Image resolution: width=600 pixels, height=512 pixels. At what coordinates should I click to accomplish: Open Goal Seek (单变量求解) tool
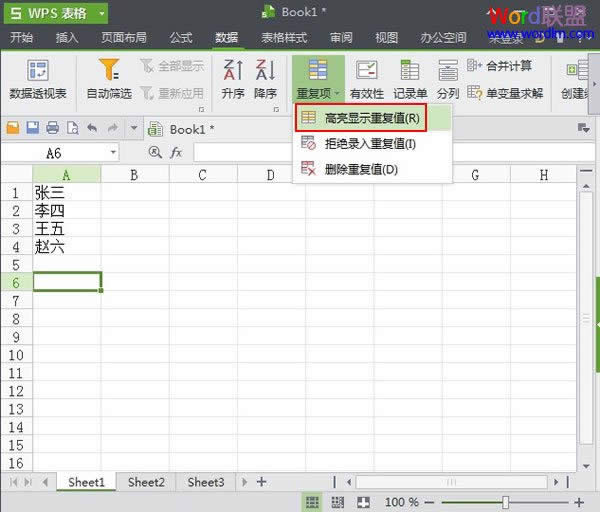505,93
